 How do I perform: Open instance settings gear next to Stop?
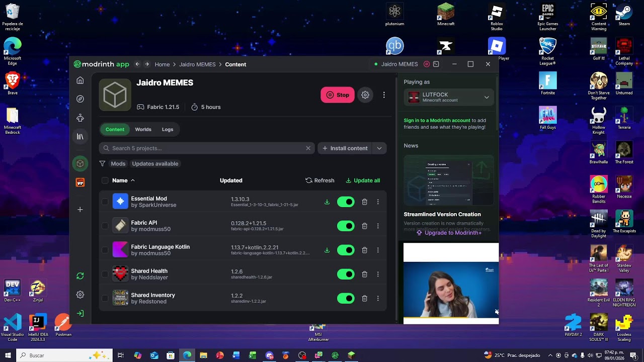(x=365, y=95)
